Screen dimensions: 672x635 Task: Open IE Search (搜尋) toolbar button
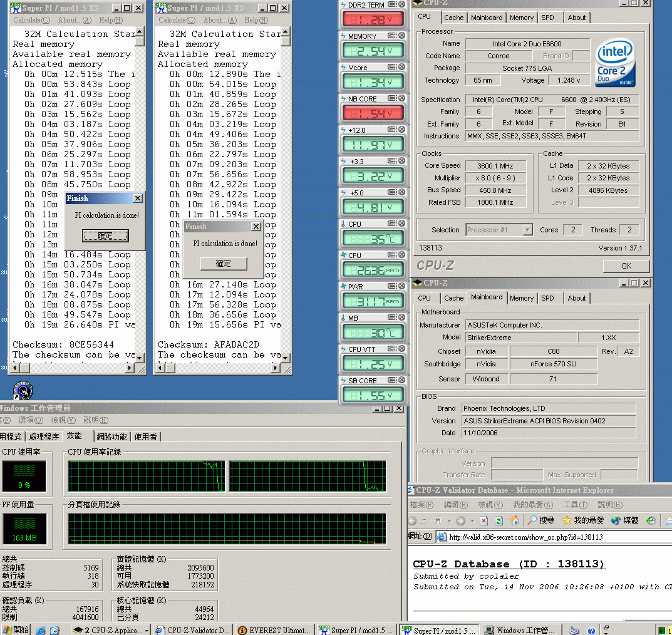pos(540,520)
